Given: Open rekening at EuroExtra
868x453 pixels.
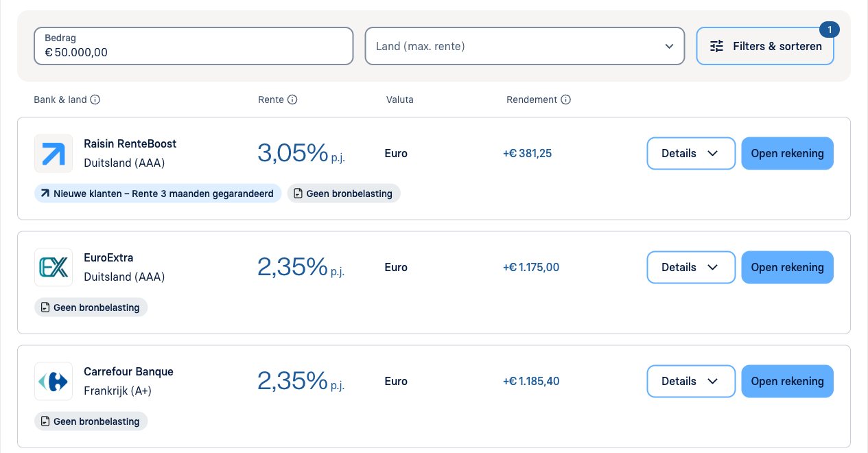Looking at the screenshot, I should pyautogui.click(x=787, y=267).
